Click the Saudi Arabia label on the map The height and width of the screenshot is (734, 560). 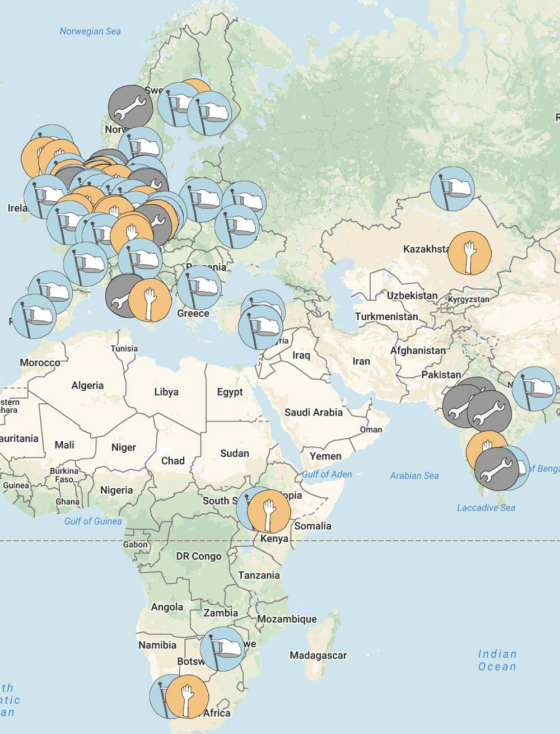(313, 413)
